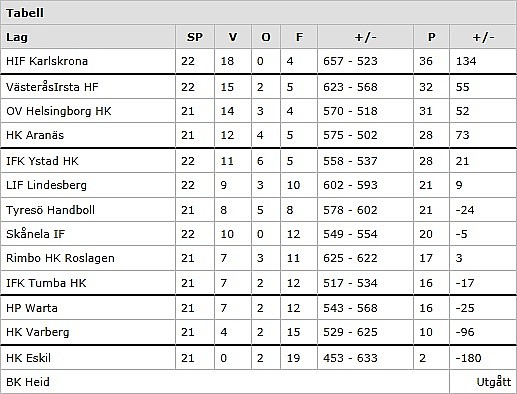The image size is (517, 394).
Task: Select the VästeråsIrsta HF row
Action: click(258, 87)
